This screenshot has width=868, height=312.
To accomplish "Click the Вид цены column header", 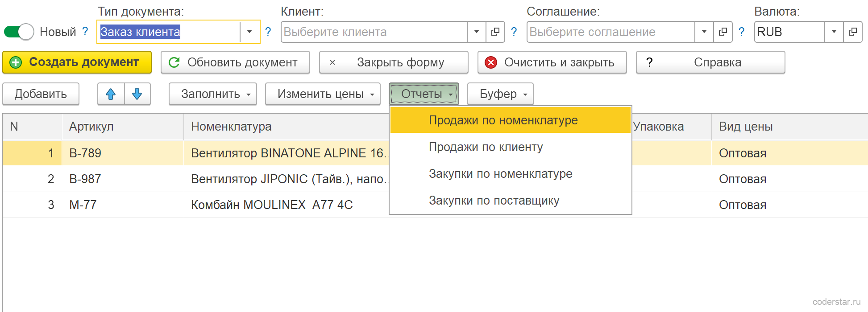I will pos(789,127).
